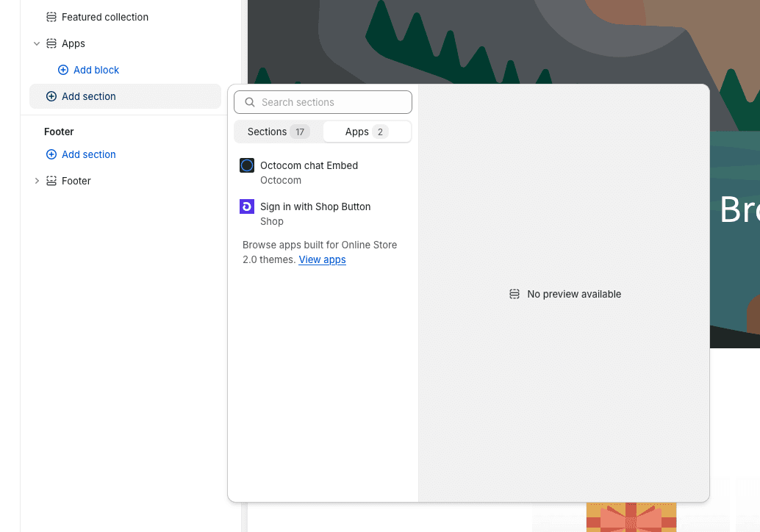Collapse the Apps section chevron
The height and width of the screenshot is (532, 760).
(37, 43)
